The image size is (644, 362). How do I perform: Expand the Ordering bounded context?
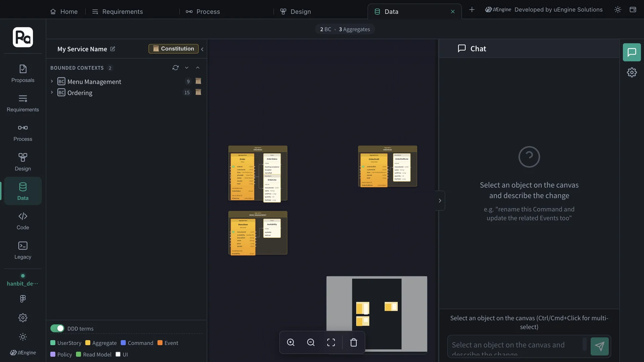(x=52, y=92)
